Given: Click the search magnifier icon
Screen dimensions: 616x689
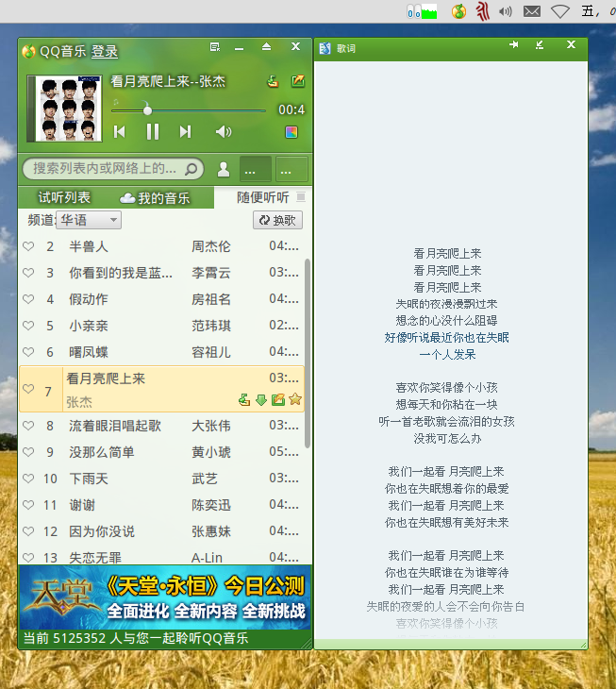Looking at the screenshot, I should [x=191, y=169].
